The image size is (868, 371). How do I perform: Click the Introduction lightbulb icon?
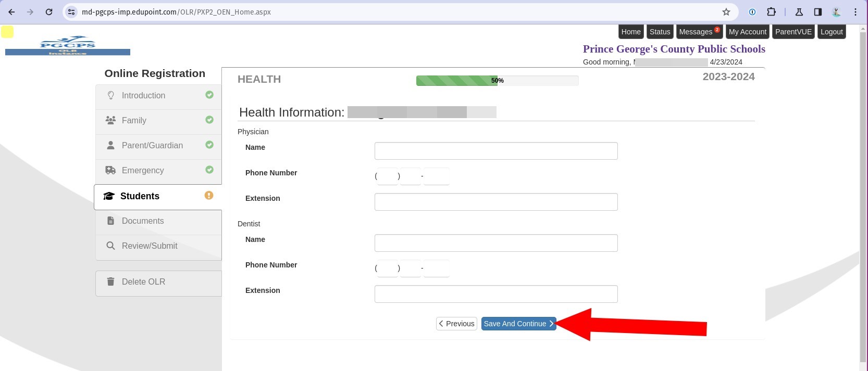pyautogui.click(x=110, y=95)
